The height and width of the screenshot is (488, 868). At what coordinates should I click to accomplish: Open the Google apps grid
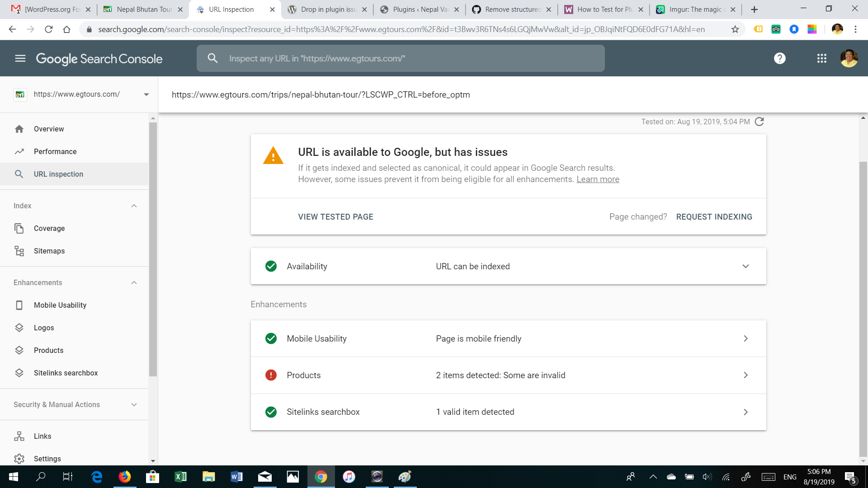(x=822, y=58)
